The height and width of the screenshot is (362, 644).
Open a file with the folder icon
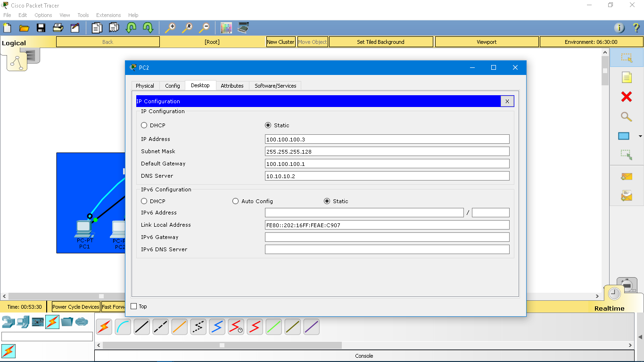click(x=24, y=28)
